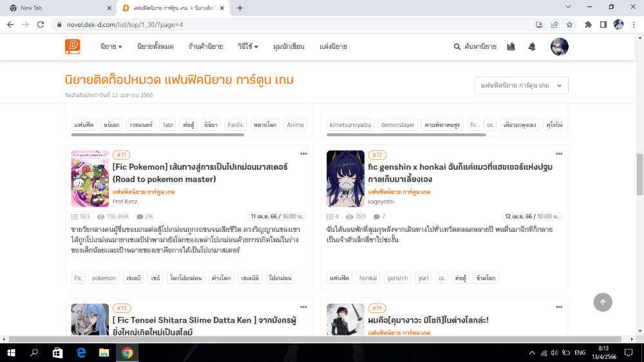
Task: Open Chrome profile avatar in toolbar
Action: coord(618,24)
